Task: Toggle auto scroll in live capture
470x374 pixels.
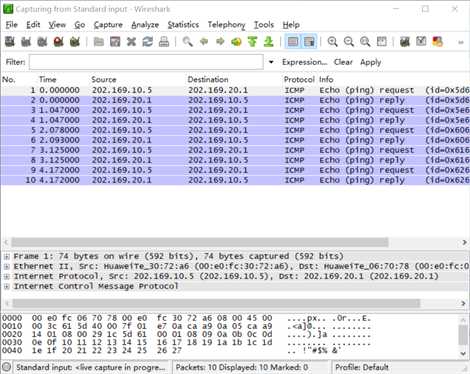Action: pyautogui.click(x=309, y=42)
